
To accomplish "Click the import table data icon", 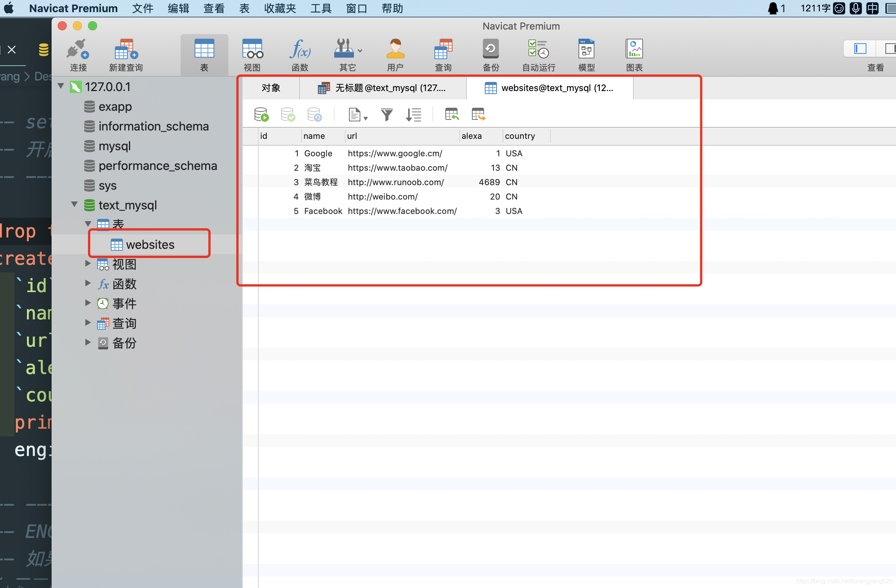I will [452, 114].
